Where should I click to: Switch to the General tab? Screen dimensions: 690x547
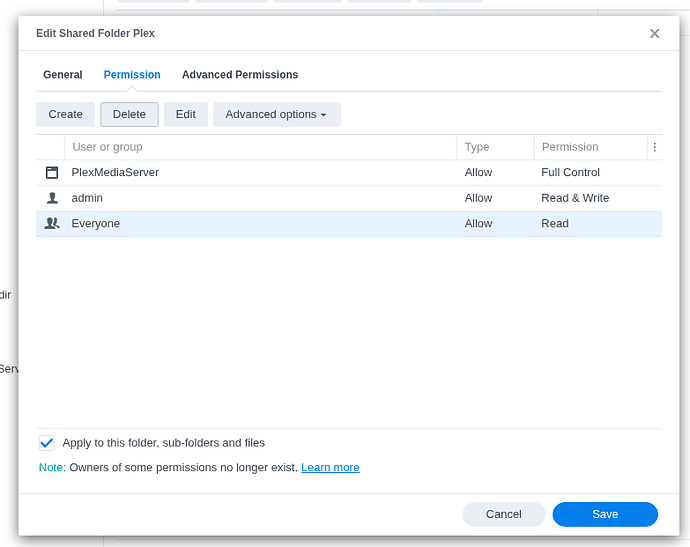(x=62, y=74)
